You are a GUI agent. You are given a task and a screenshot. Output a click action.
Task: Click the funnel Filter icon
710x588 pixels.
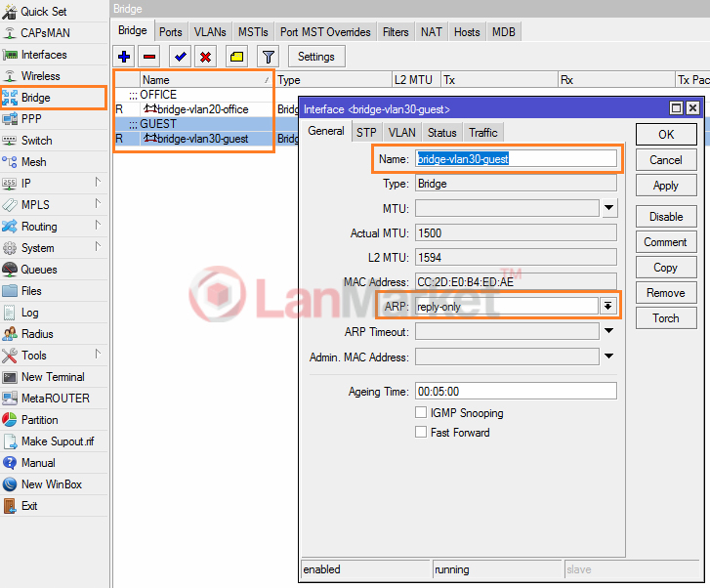click(269, 57)
